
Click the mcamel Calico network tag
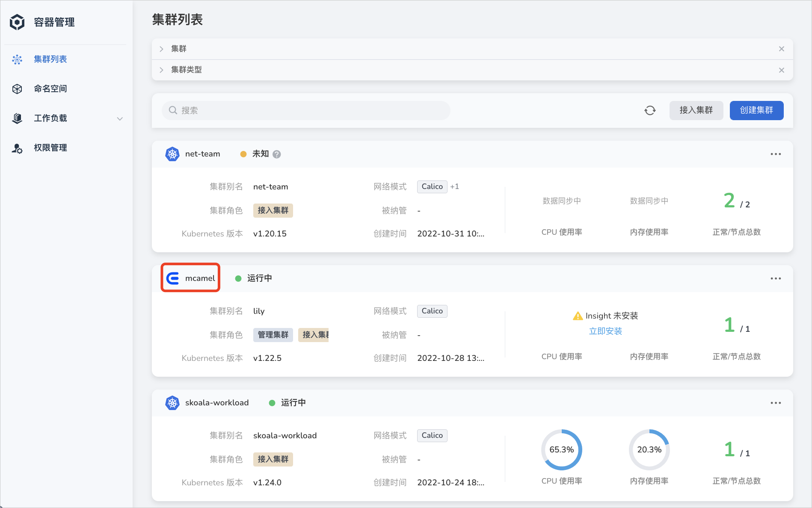432,311
